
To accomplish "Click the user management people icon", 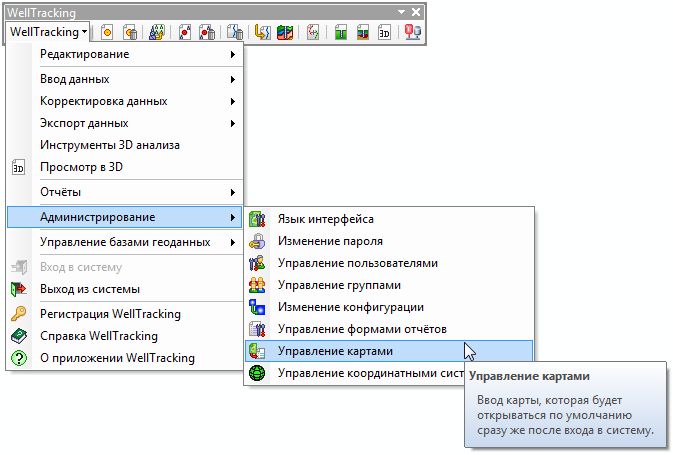I will click(258, 263).
